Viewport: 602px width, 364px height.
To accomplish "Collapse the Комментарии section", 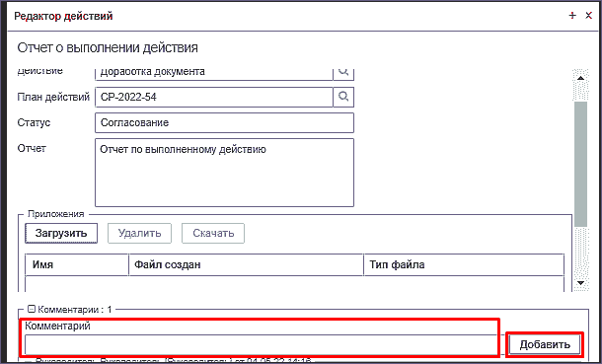I will [32, 309].
